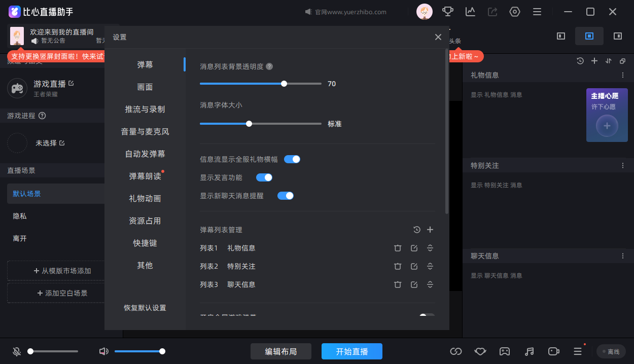Screen dimensions: 634x364
Task: Click the microphone volume slider handle
Action: click(30, 351)
